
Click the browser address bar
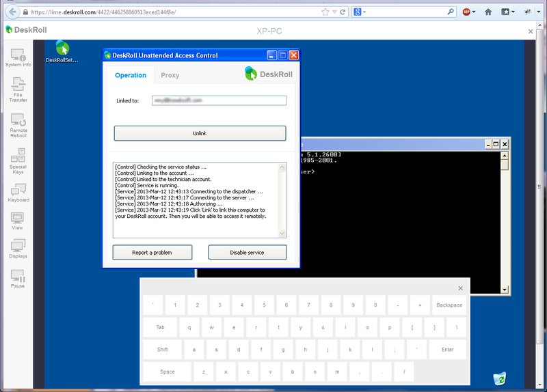(174, 12)
